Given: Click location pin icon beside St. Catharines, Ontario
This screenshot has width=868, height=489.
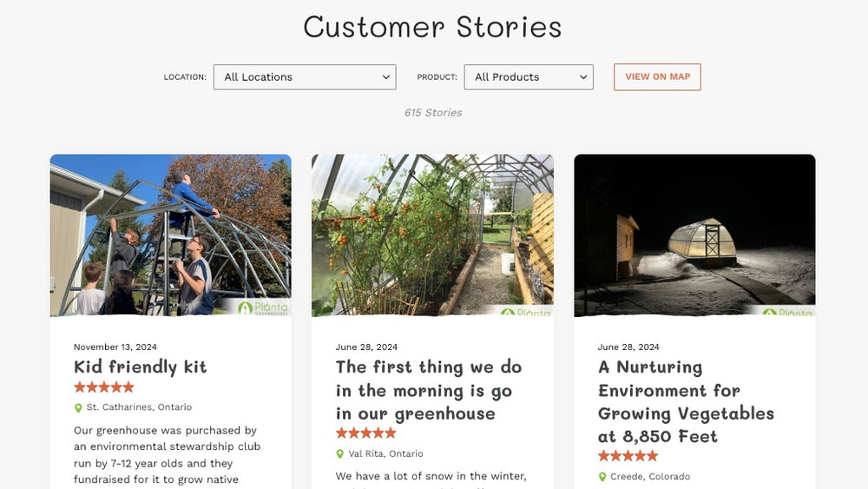Looking at the screenshot, I should click(78, 407).
